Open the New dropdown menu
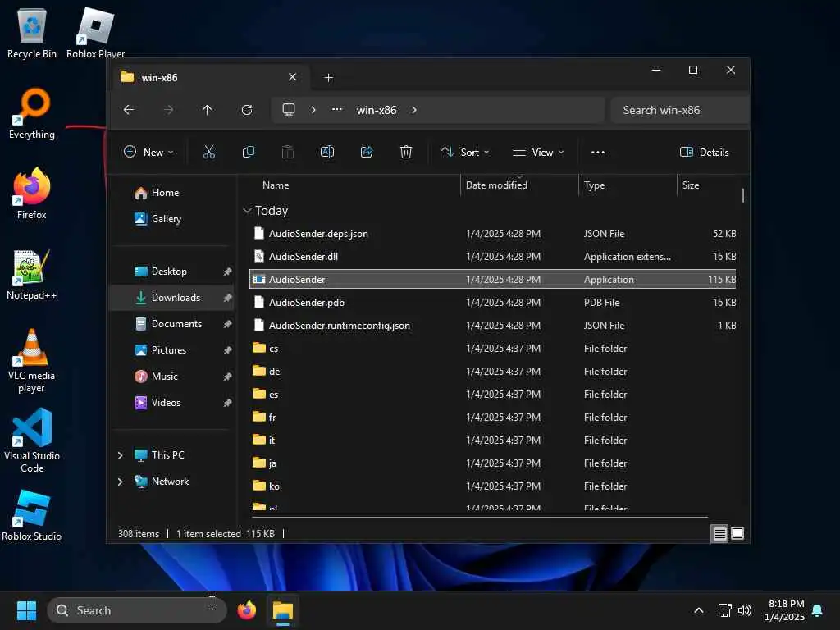Viewport: 840px width, 630px height. click(148, 152)
